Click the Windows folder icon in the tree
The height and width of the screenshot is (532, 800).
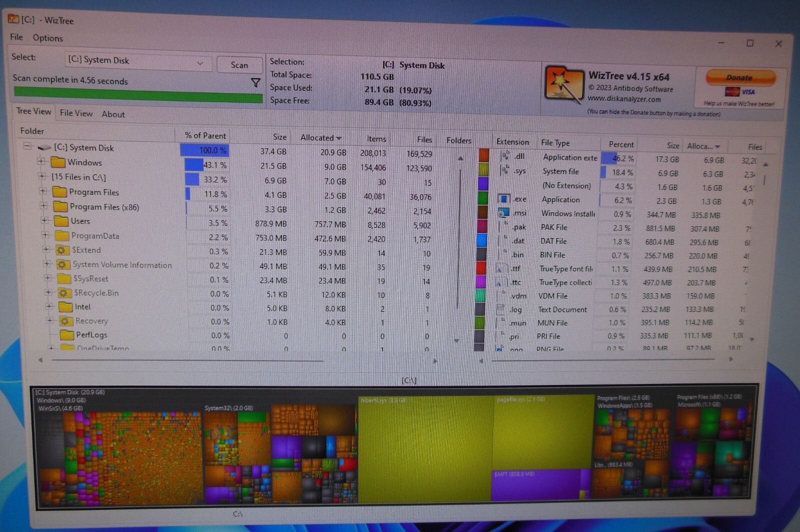58,162
